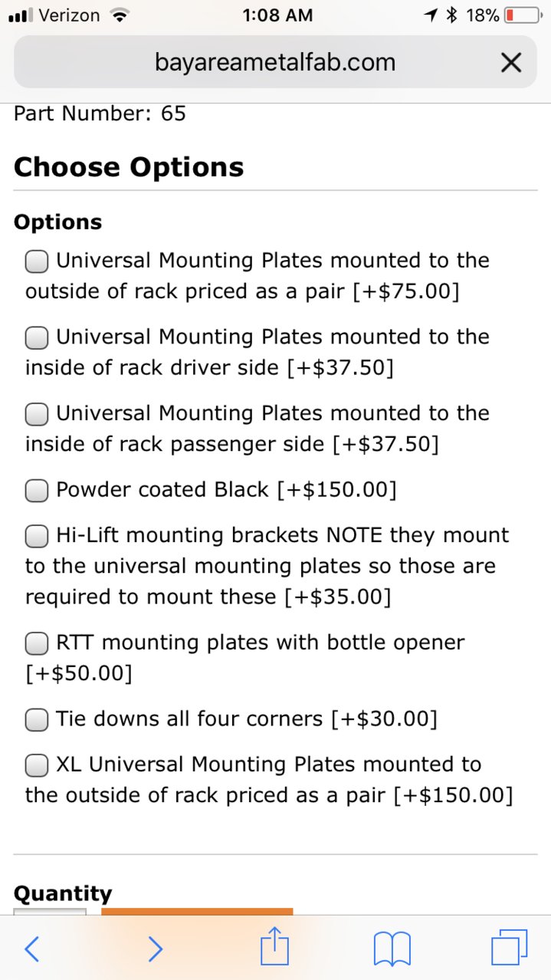This screenshot has height=980, width=551.
Task: Open the bookmarks book icon
Action: click(x=392, y=949)
